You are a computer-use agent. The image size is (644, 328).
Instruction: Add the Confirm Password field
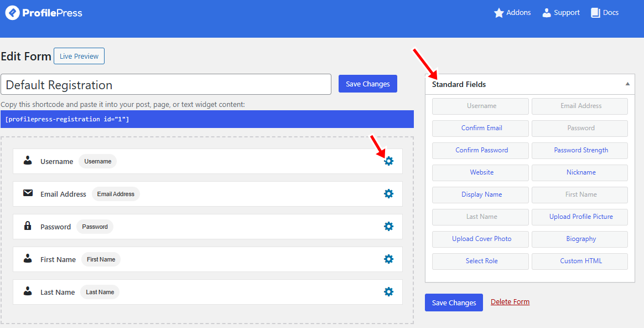coord(481,151)
